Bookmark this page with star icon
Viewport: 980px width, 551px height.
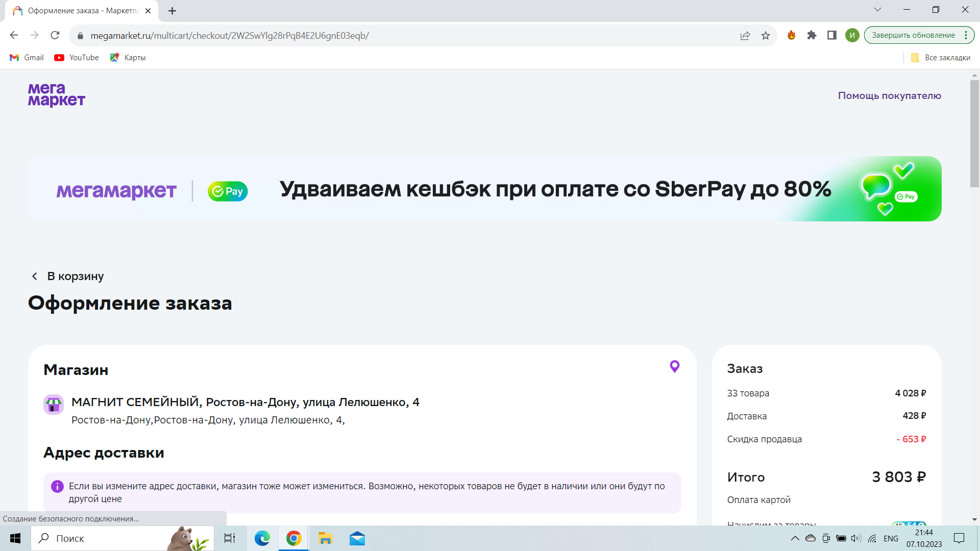click(x=766, y=35)
